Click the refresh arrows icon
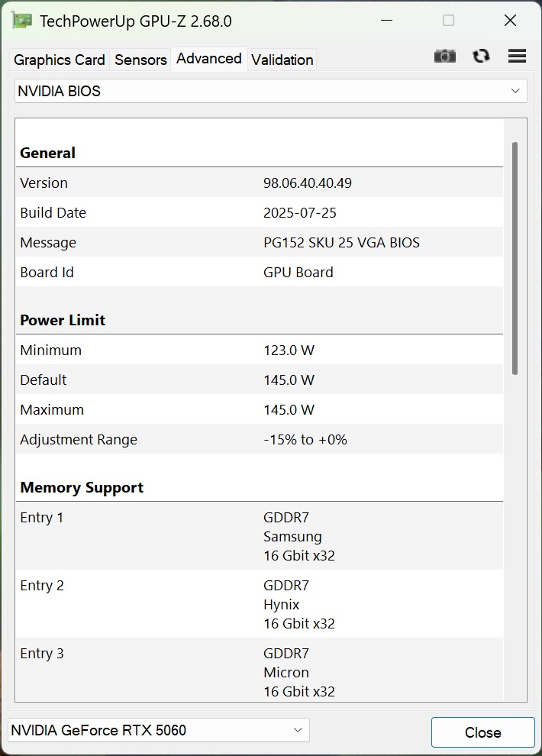542x756 pixels. [481, 56]
